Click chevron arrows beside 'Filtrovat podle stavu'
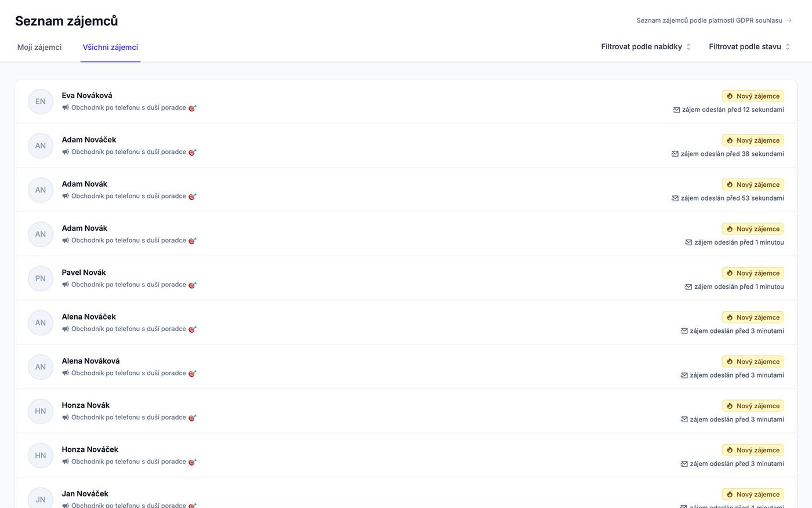 788,47
